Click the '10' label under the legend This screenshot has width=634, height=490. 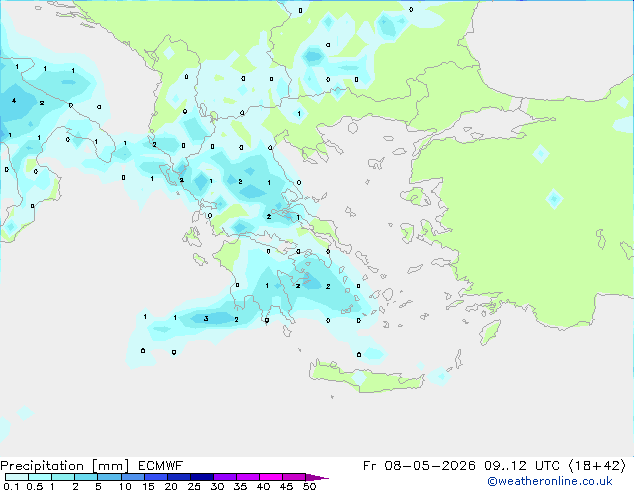(x=125, y=486)
